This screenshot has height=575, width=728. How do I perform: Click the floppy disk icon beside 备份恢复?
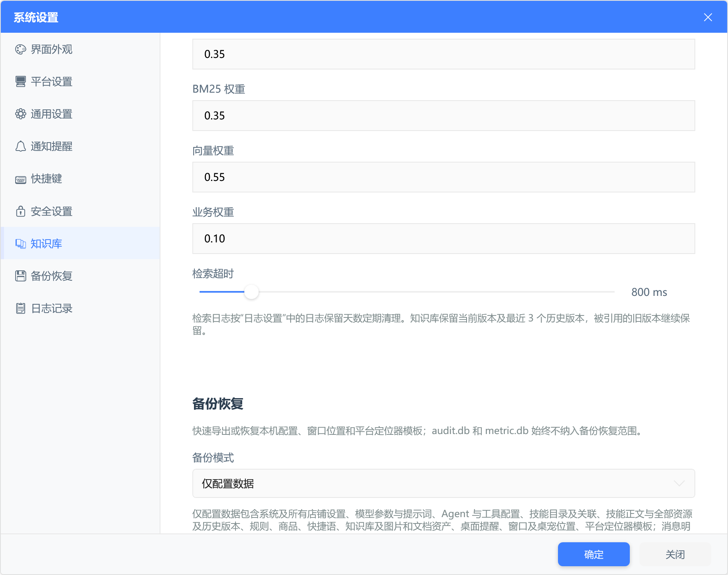click(x=20, y=276)
